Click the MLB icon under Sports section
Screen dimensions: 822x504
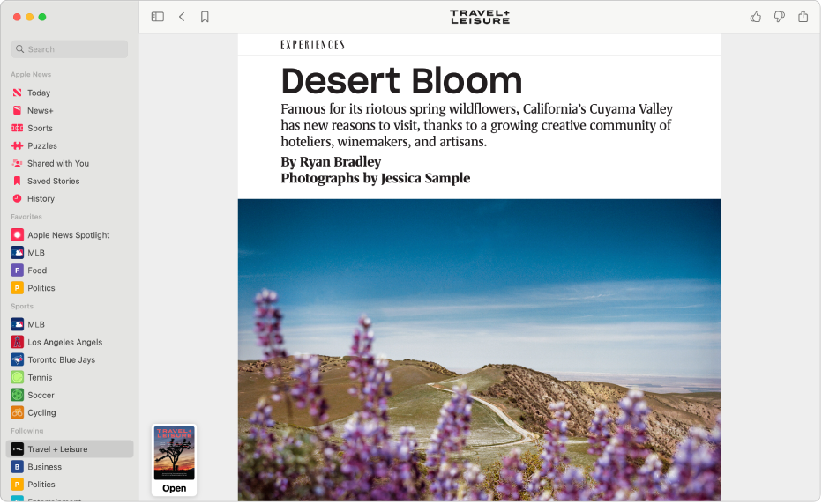[x=18, y=324]
